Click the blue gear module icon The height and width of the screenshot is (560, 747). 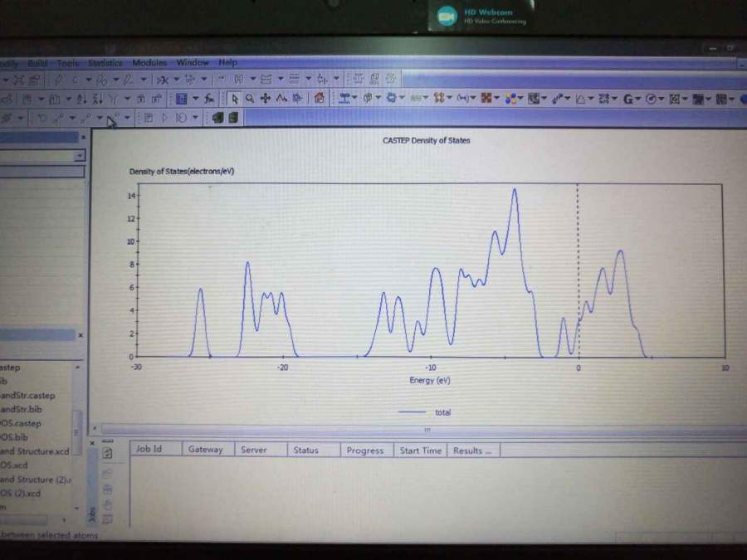click(x=391, y=98)
